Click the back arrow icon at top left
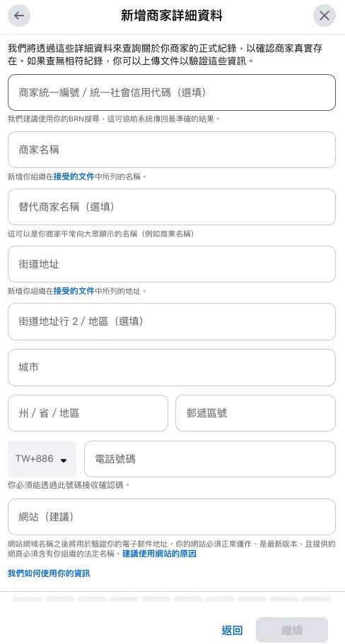This screenshot has height=644, width=345. pyautogui.click(x=19, y=16)
